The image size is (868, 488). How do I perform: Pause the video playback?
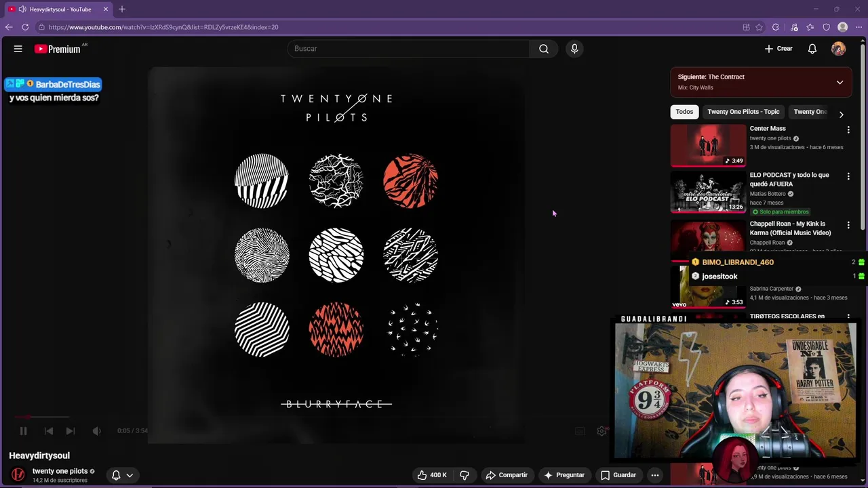23,430
